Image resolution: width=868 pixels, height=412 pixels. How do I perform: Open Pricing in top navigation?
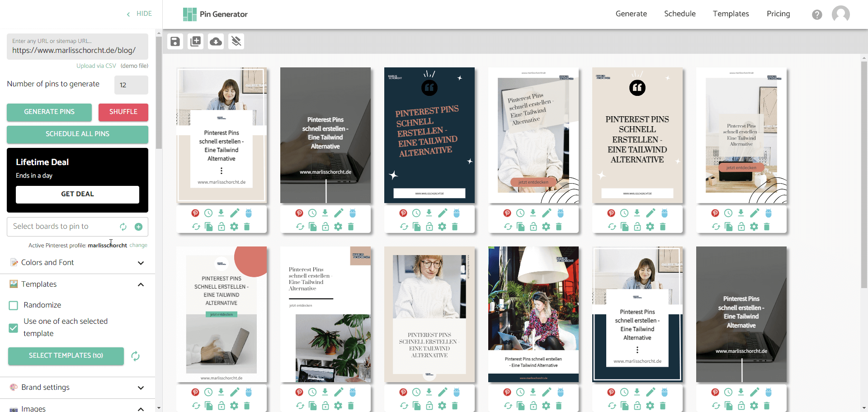coord(778,14)
